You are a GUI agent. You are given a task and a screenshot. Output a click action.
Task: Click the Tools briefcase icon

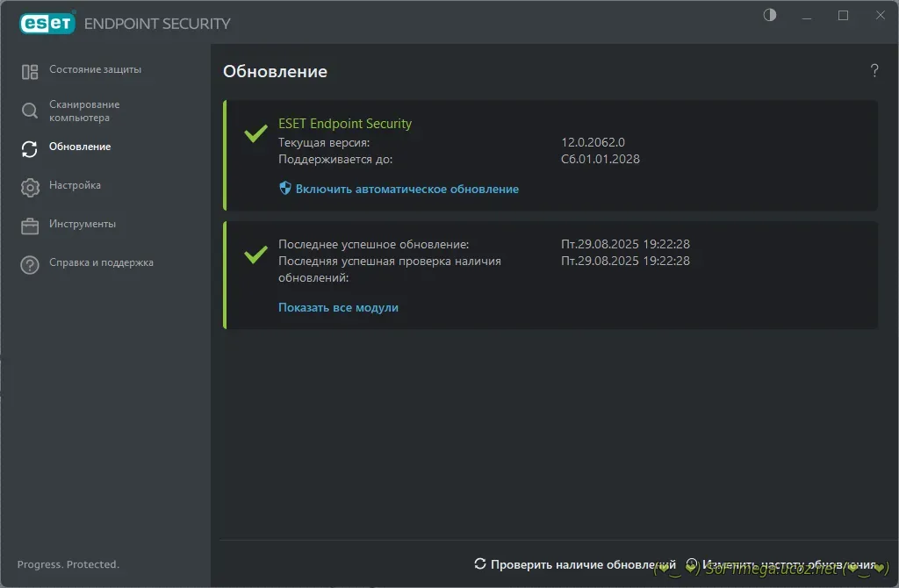coord(30,226)
